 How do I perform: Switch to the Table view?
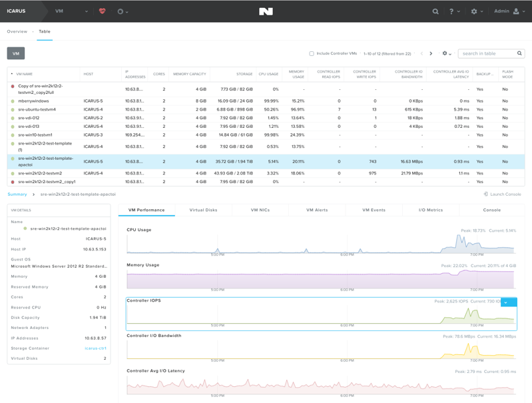(x=45, y=31)
